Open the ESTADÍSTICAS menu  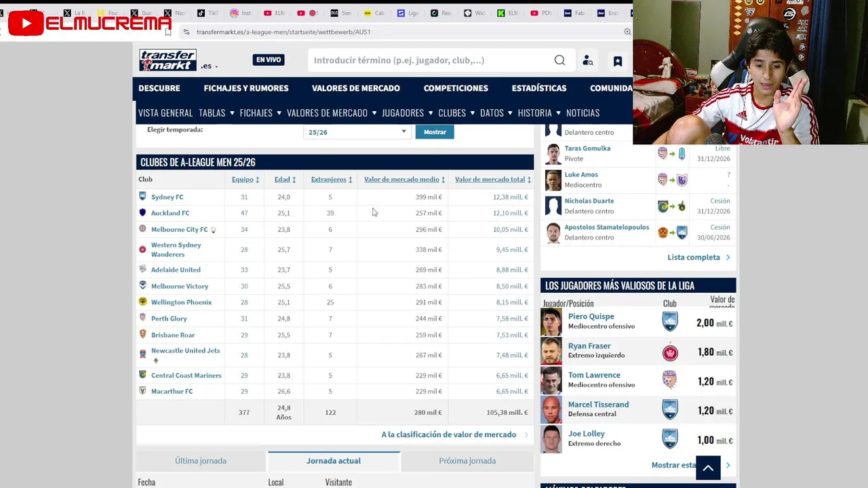tap(539, 88)
